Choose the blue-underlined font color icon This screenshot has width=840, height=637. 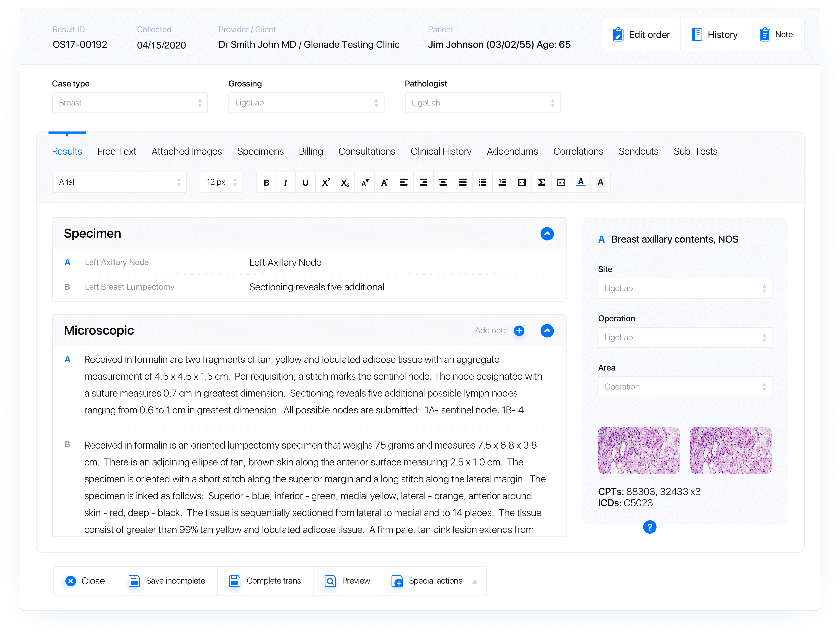581,182
